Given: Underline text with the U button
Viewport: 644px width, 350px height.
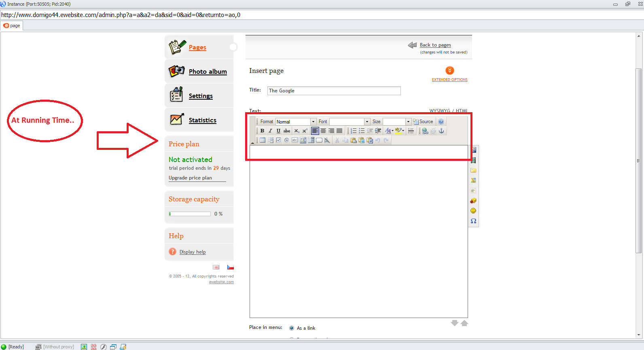Looking at the screenshot, I should [x=278, y=131].
